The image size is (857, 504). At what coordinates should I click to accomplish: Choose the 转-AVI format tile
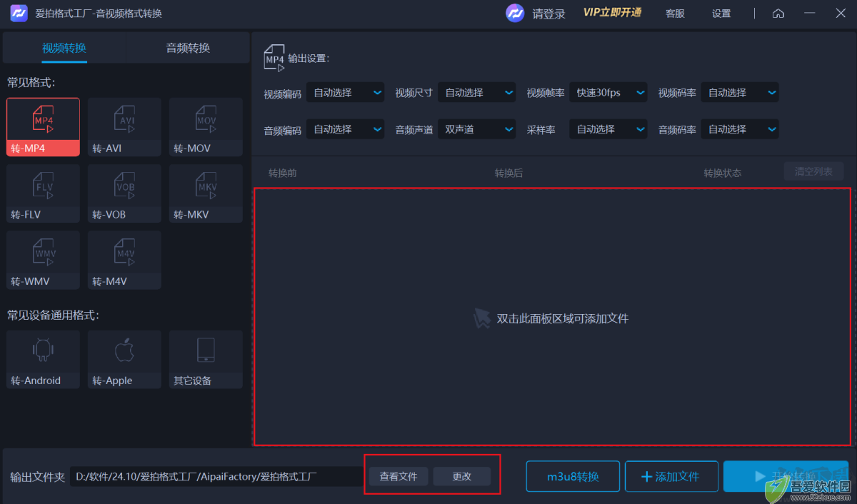(124, 127)
